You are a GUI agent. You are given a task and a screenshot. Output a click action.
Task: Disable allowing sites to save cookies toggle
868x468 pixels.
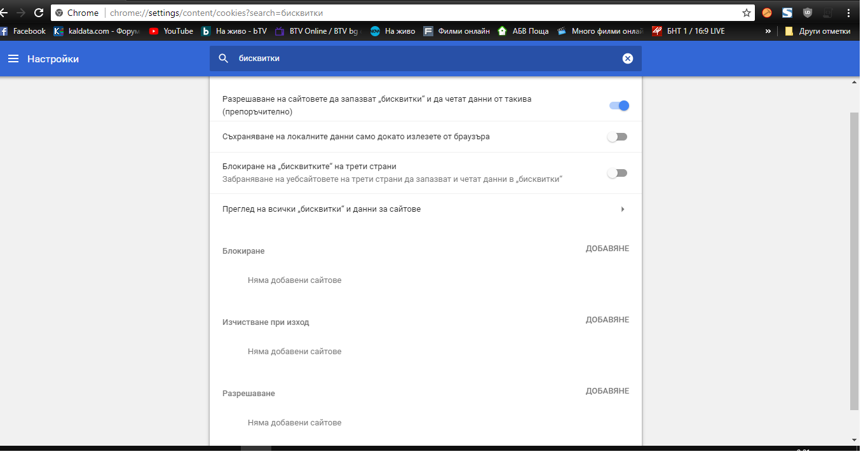tap(619, 106)
